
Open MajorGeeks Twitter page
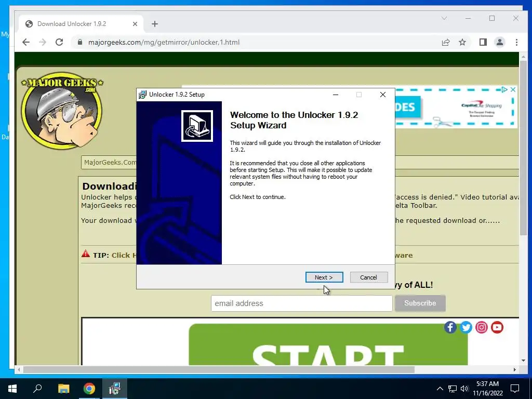point(466,327)
